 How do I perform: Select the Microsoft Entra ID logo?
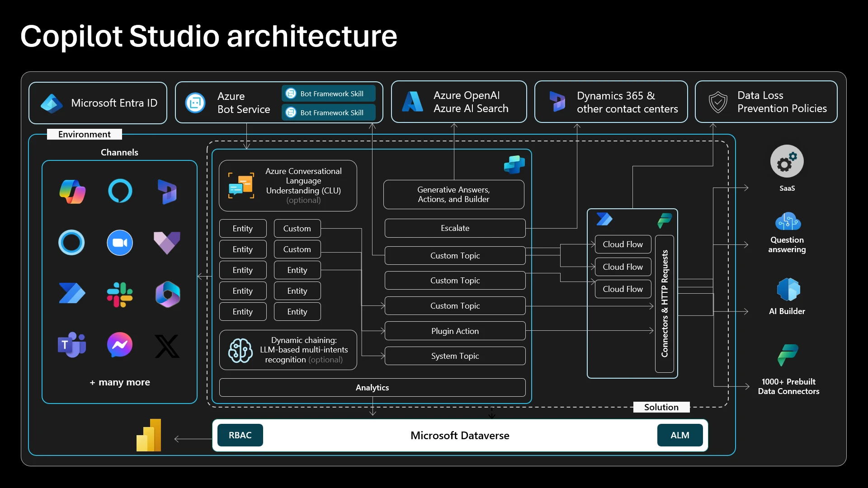pos(51,103)
